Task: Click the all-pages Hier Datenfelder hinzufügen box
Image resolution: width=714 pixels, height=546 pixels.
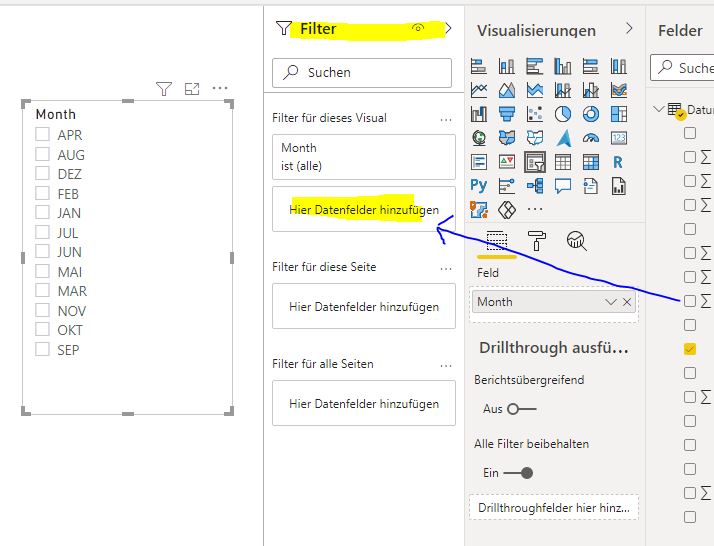Action: (x=364, y=403)
